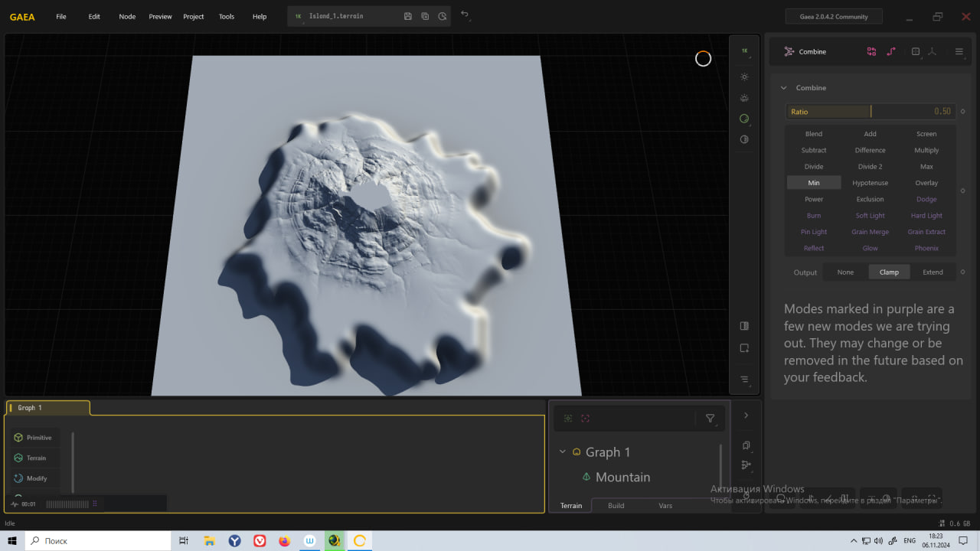This screenshot has width=980, height=551.
Task: Set Output to Extend
Action: (933, 272)
